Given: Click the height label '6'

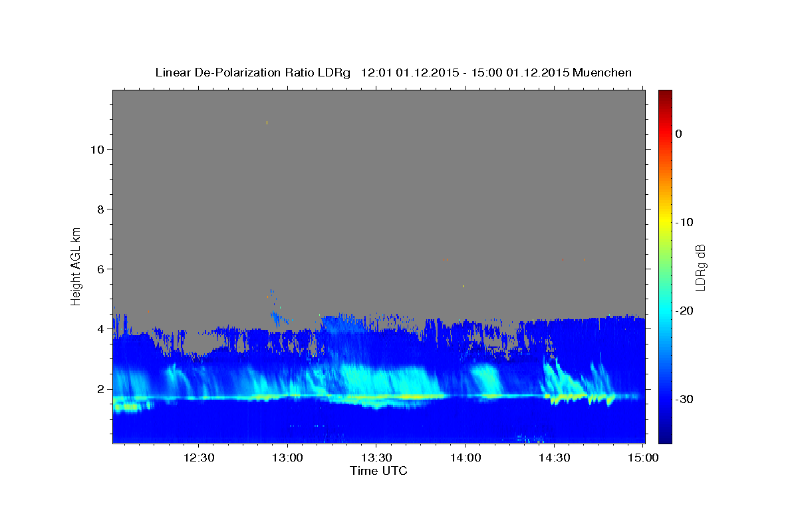Looking at the screenshot, I should (100, 269).
